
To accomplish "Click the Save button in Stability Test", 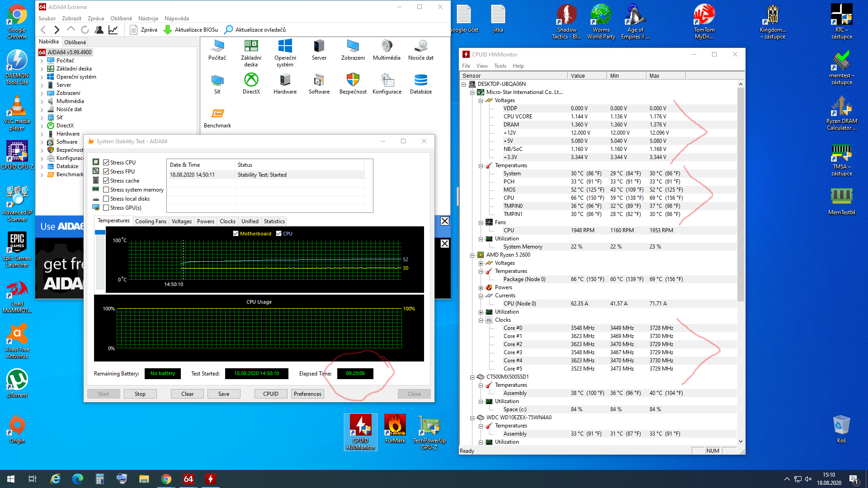I will coord(224,394).
